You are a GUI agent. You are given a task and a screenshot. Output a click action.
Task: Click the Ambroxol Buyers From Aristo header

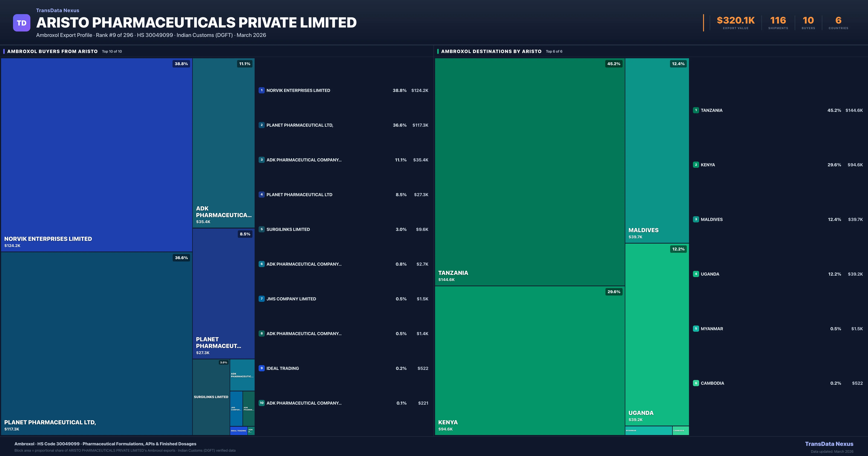pyautogui.click(x=52, y=51)
